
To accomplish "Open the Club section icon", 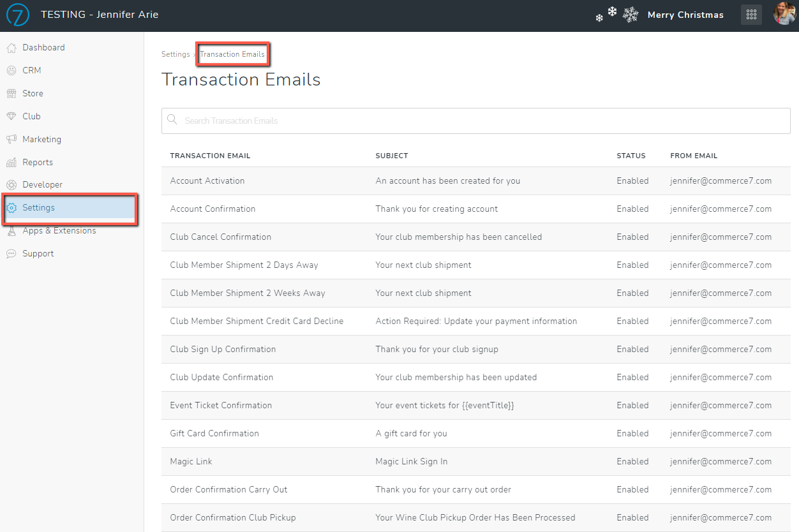I will click(x=11, y=116).
